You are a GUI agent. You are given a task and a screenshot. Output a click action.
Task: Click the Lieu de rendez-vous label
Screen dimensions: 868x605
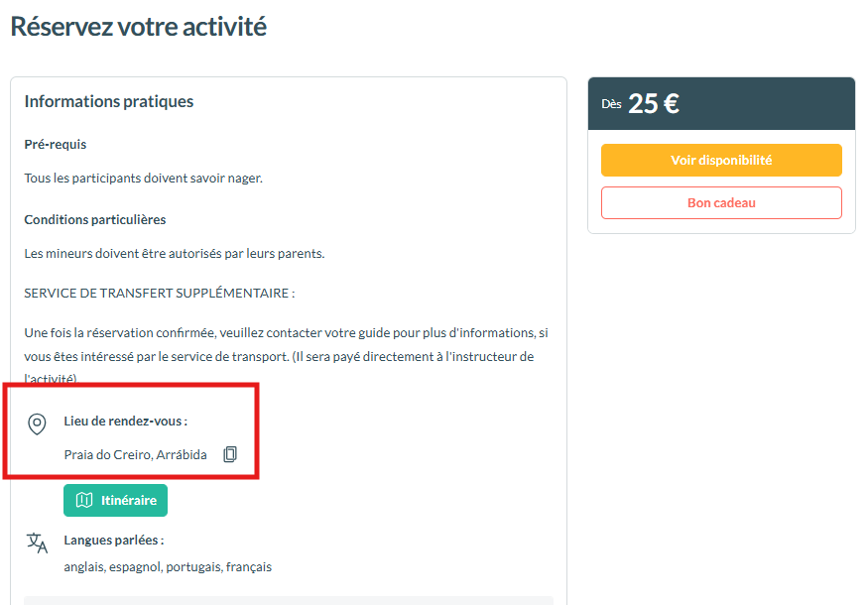coord(125,421)
